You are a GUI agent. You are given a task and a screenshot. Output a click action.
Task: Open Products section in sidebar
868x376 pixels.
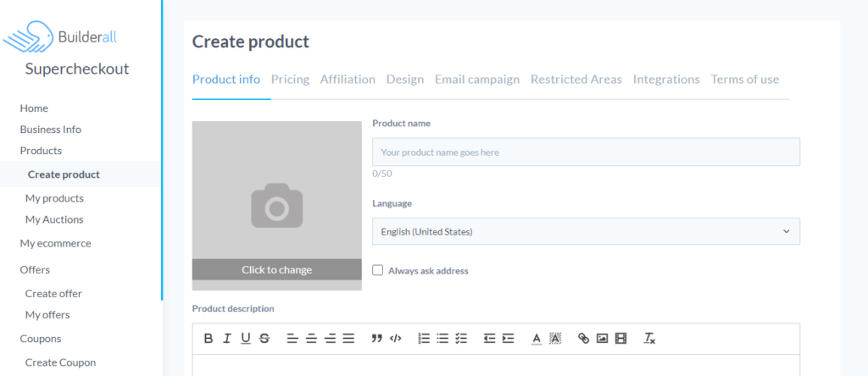pyautogui.click(x=41, y=151)
